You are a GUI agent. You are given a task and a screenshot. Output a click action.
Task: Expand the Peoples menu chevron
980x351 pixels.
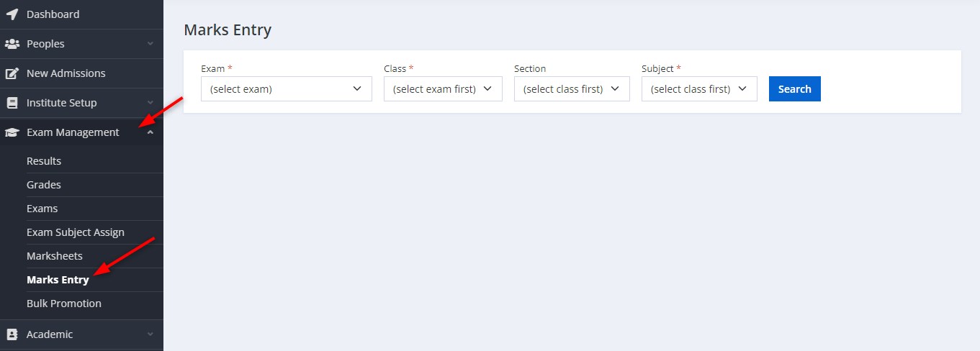(x=150, y=44)
